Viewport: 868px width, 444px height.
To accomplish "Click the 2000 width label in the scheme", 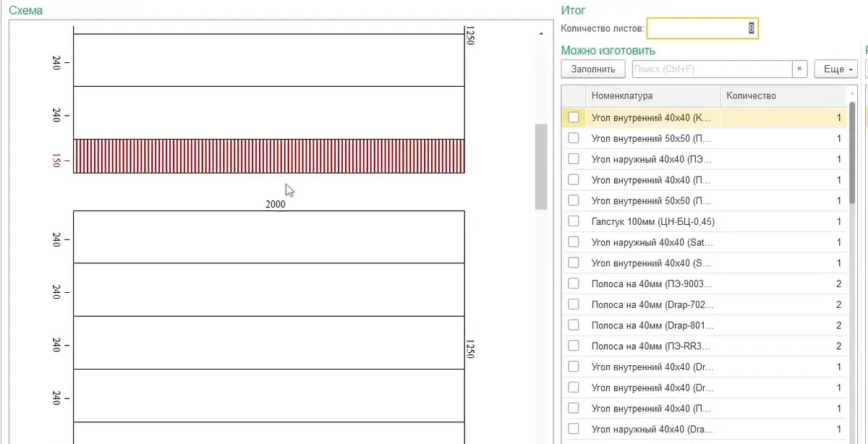I will 276,205.
